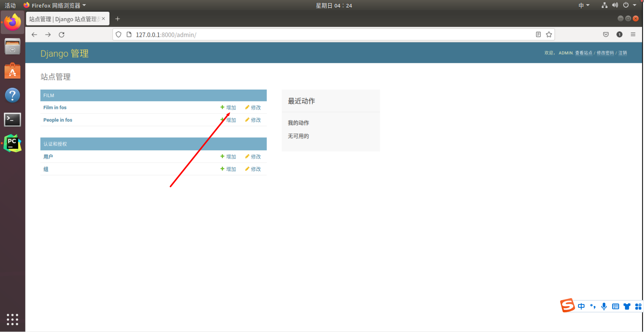This screenshot has width=644, height=332.
Task: Reload the current admin page
Action: point(62,35)
